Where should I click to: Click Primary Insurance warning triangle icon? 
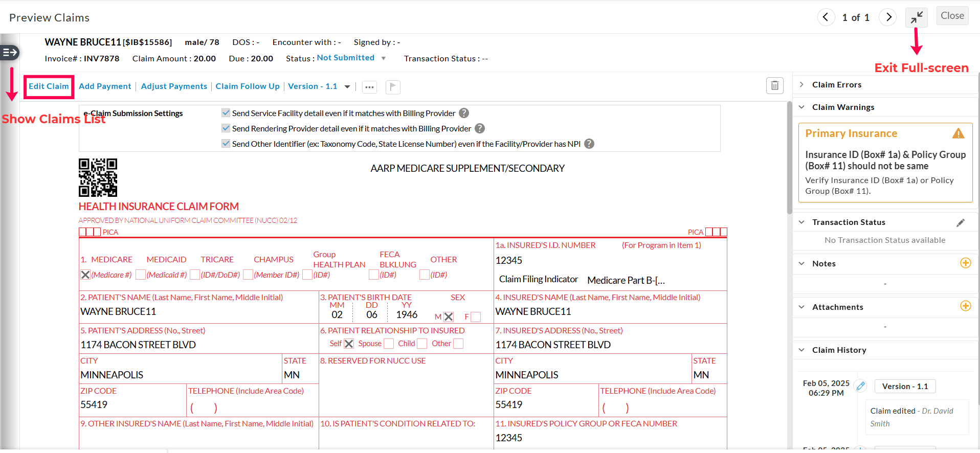click(958, 133)
